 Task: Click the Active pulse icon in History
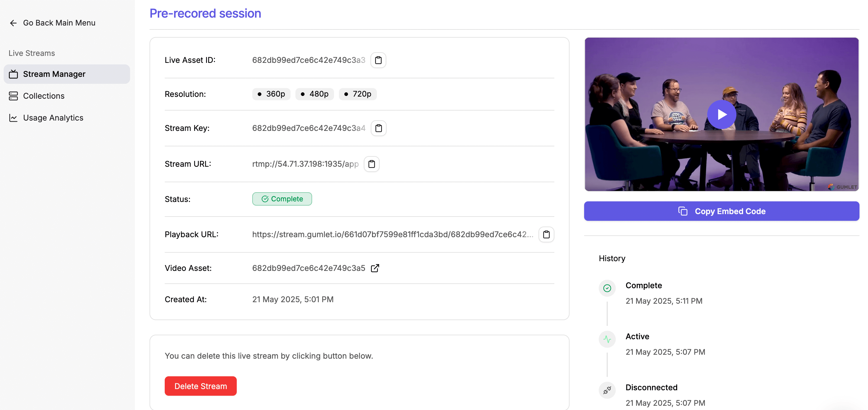pos(607,339)
